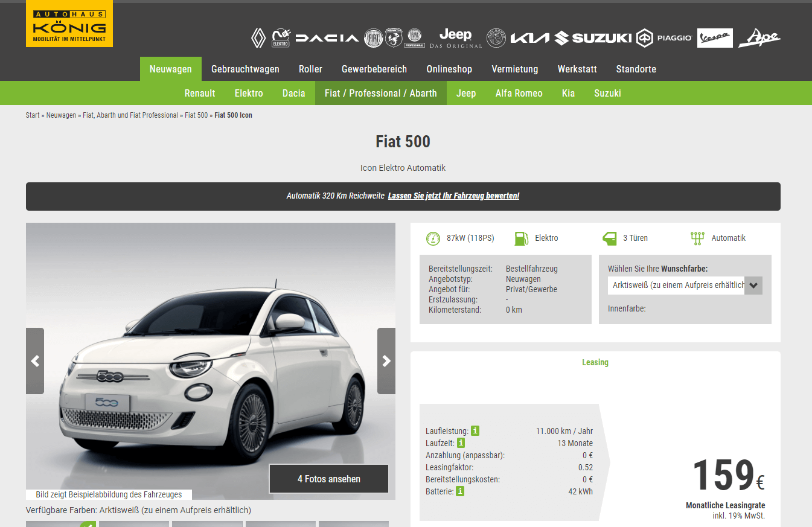The height and width of the screenshot is (527, 812).
Task: Click the Icon Elektro Automatik subtitle
Action: tap(403, 168)
